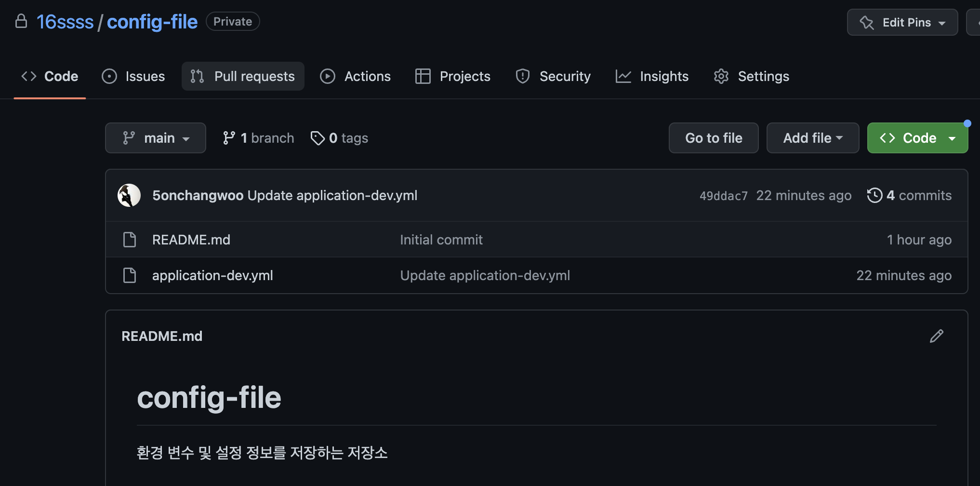Open latest commit message Update application-dev.yml
This screenshot has height=486, width=980.
pyautogui.click(x=332, y=195)
